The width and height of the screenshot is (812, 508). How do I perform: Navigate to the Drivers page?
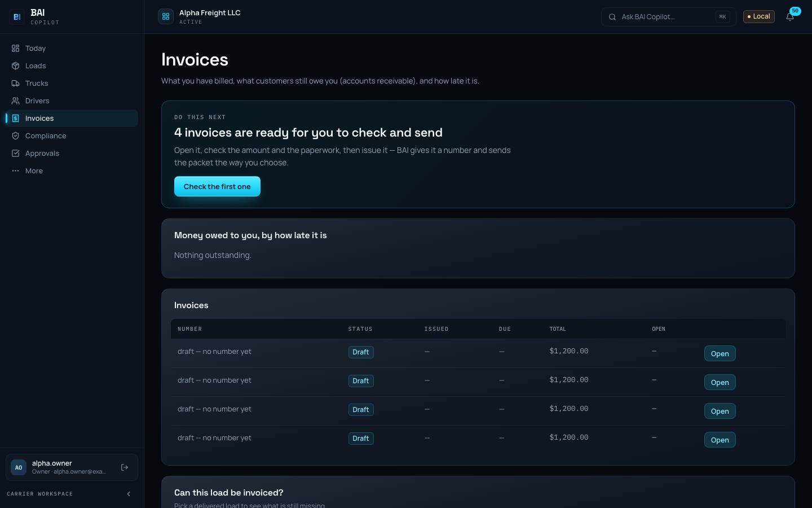pyautogui.click(x=72, y=101)
